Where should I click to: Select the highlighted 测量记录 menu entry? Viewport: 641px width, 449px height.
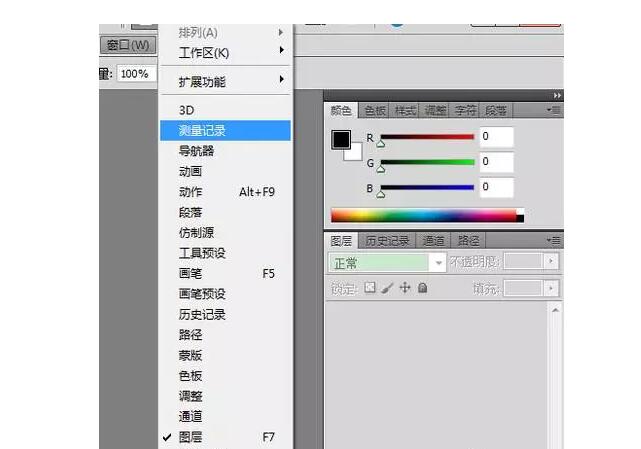(225, 130)
